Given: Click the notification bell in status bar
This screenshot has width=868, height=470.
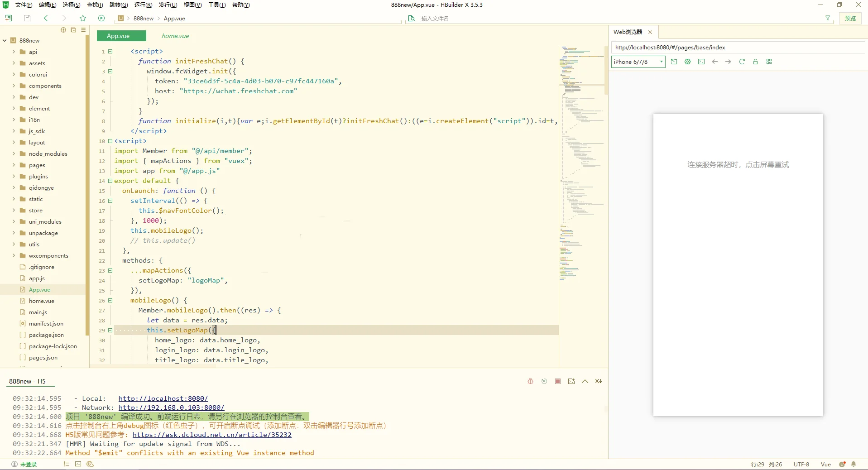Looking at the screenshot, I should [x=854, y=464].
